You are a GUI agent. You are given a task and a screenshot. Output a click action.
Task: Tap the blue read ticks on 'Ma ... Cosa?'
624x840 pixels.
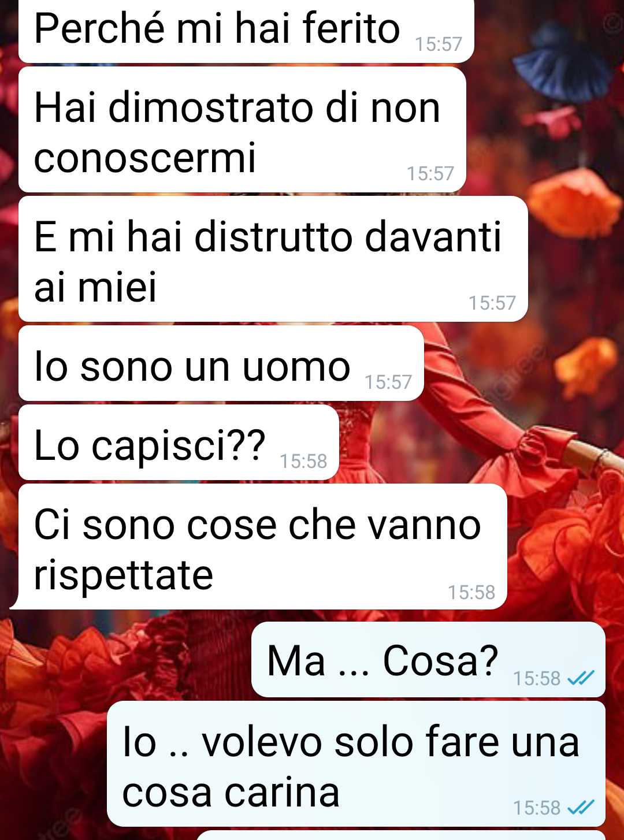pyautogui.click(x=581, y=678)
